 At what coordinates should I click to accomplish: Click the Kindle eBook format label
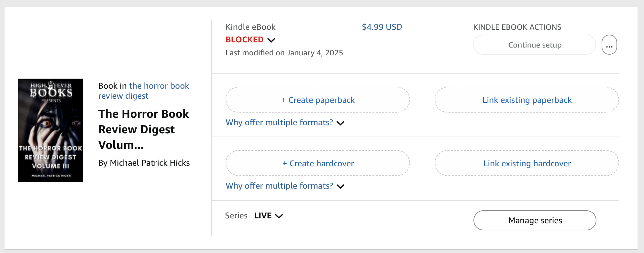click(x=250, y=27)
